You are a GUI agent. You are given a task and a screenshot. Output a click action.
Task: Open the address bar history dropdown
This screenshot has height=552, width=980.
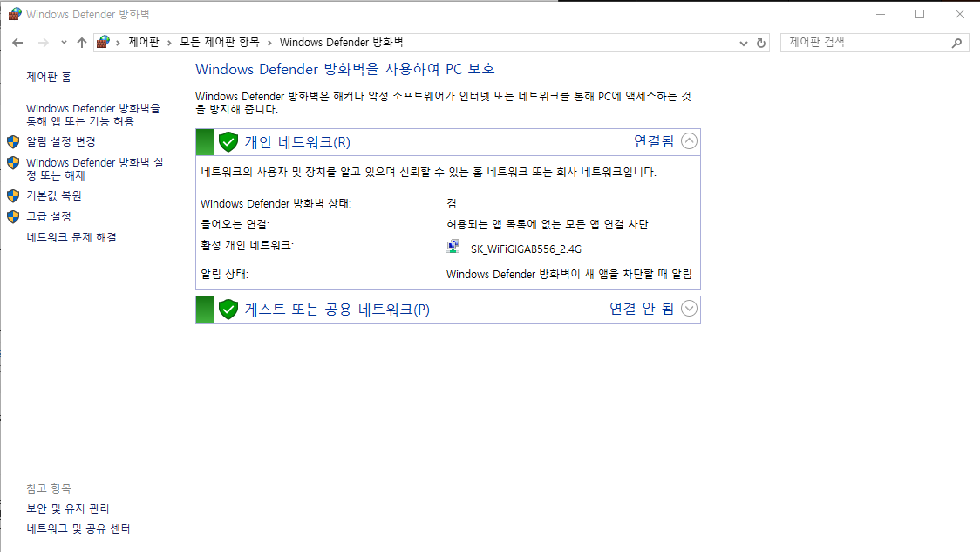[x=743, y=42]
